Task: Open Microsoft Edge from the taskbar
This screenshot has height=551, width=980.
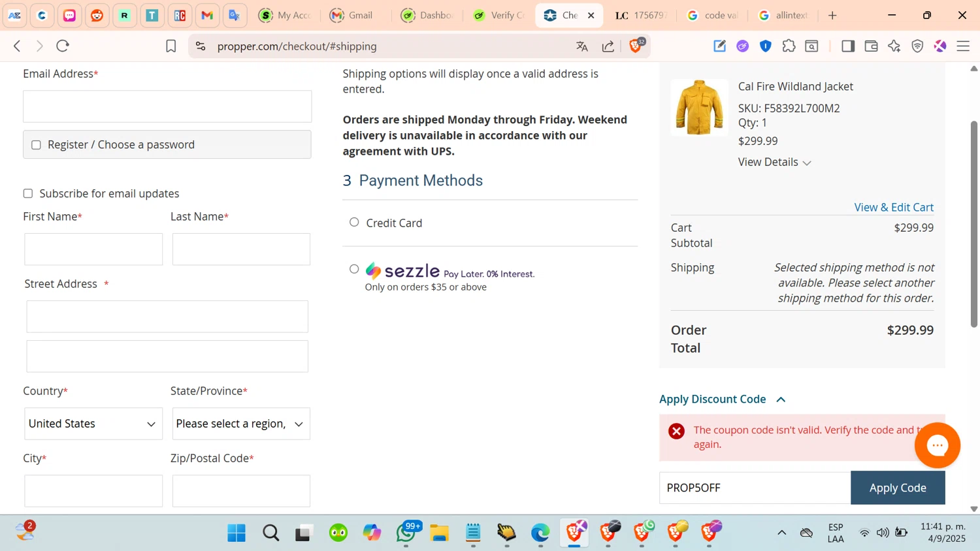Action: coord(540,533)
